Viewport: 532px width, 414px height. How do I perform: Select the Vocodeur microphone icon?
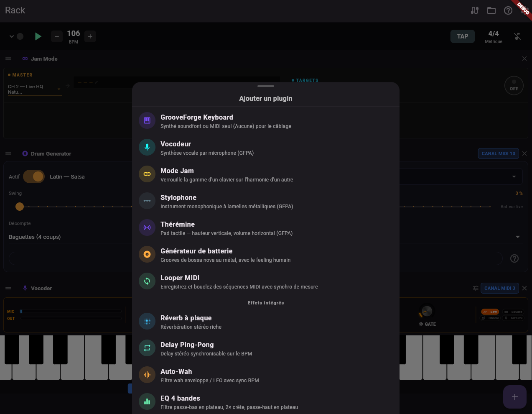tap(147, 147)
